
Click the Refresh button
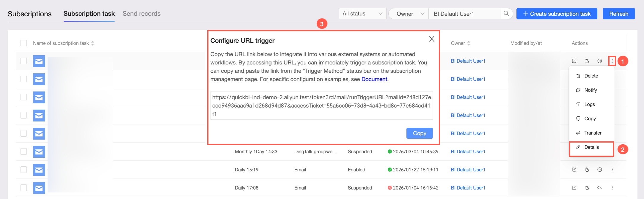(x=619, y=14)
